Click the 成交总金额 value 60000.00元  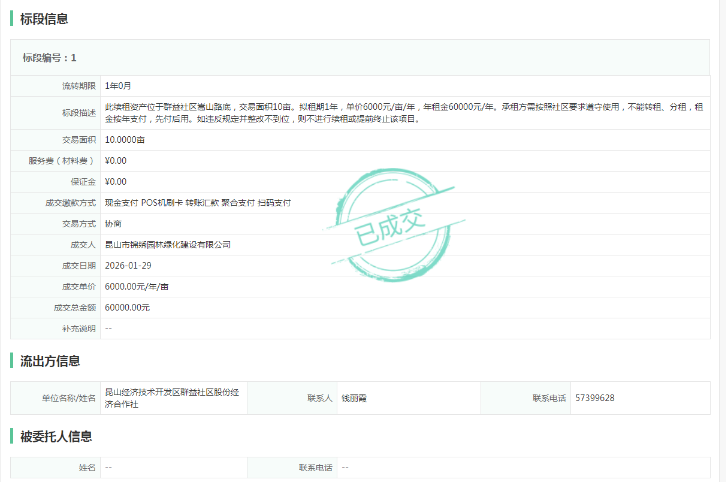click(127, 307)
